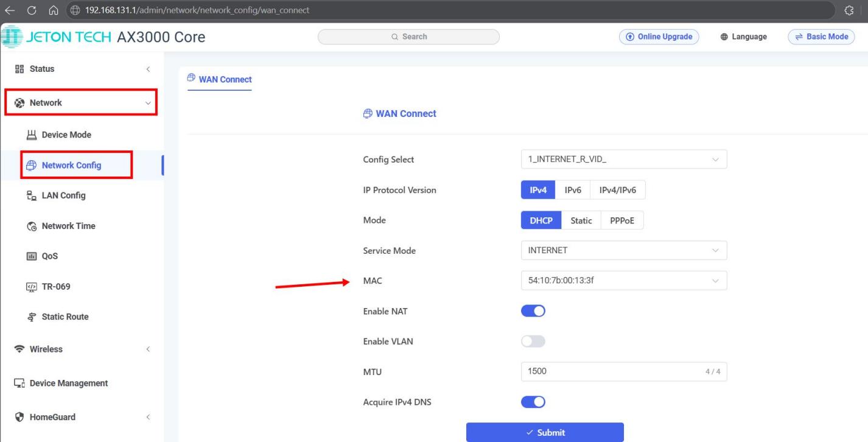Open the MAC address dropdown
868x442 pixels.
(625, 281)
